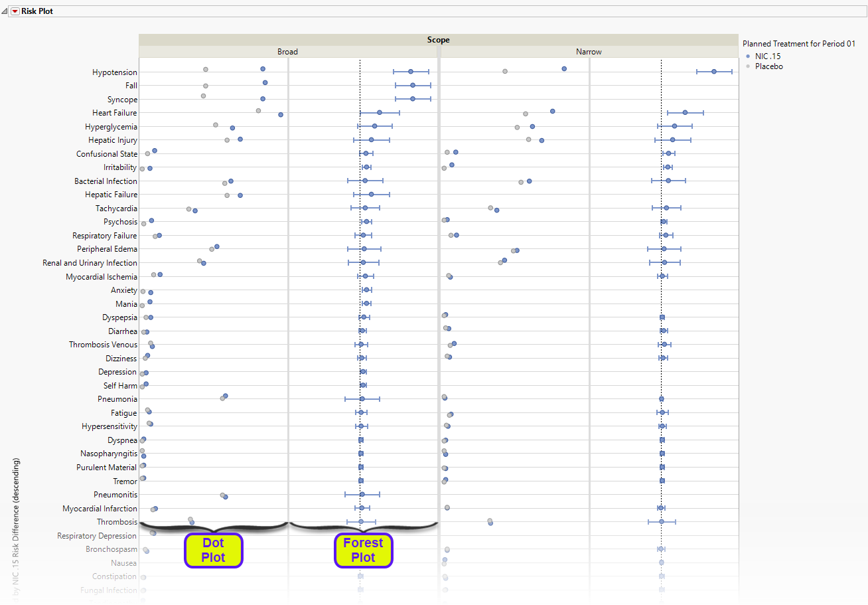Collapse the Risk Plot report using the gray disclosure triangle

[x=5, y=11]
